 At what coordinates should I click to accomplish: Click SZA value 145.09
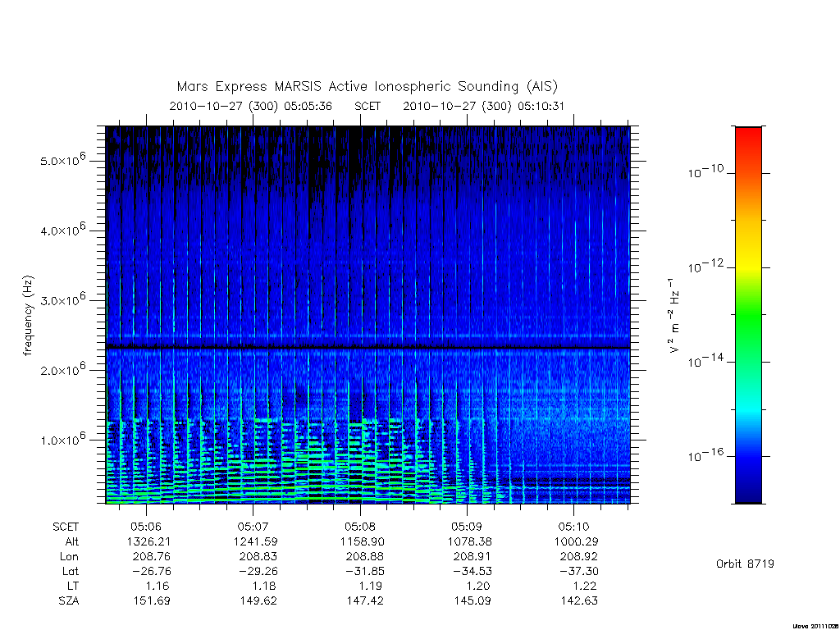472,600
